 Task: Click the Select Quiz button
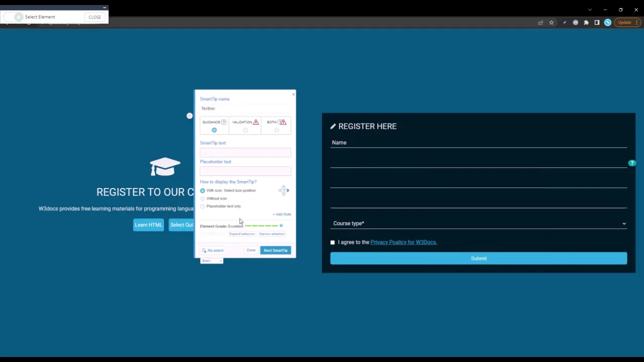(181, 225)
